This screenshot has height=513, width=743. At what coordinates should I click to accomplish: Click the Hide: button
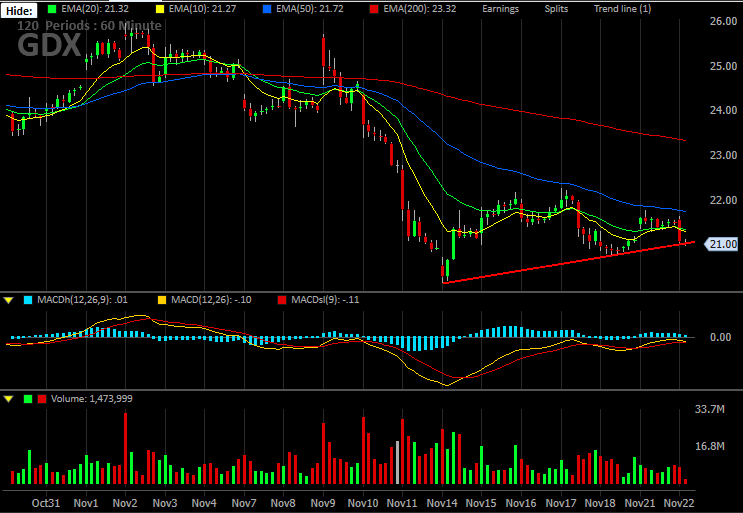pyautogui.click(x=19, y=10)
